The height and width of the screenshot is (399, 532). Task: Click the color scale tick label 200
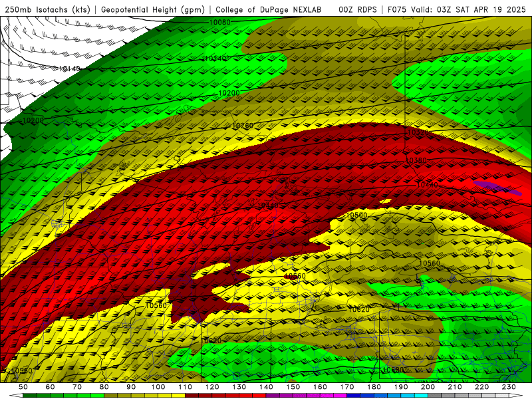[x=428, y=387]
